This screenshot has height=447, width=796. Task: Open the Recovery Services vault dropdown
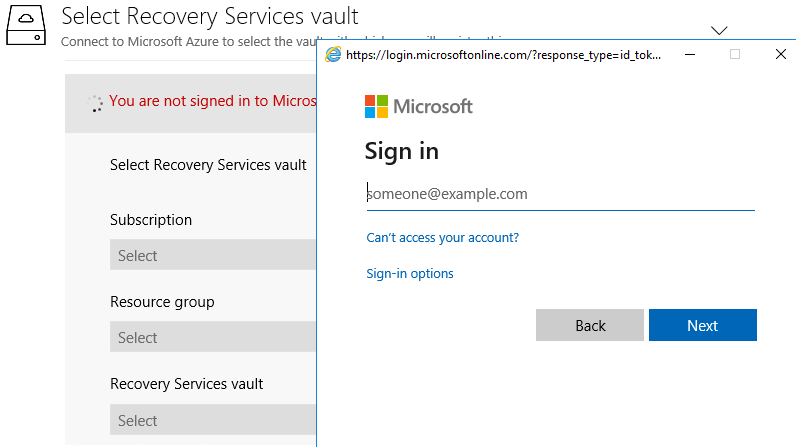click(x=213, y=420)
